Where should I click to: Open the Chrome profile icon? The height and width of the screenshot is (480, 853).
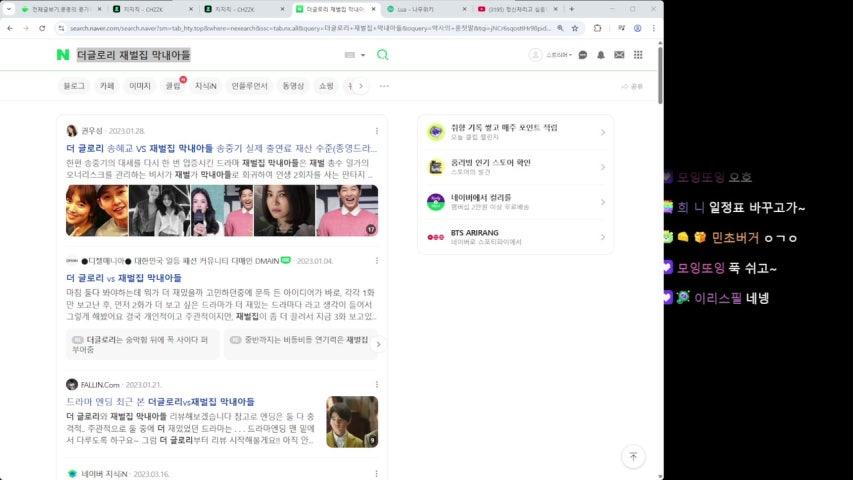tap(638, 28)
